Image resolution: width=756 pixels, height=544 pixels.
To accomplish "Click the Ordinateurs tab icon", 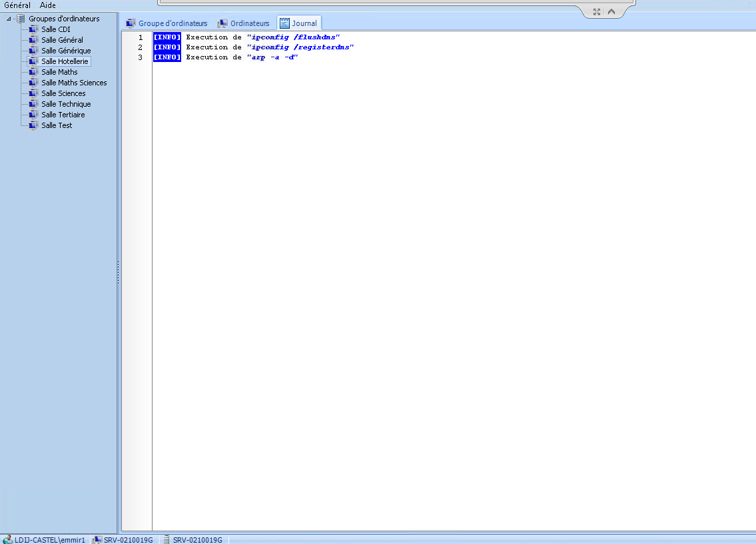I will [222, 23].
